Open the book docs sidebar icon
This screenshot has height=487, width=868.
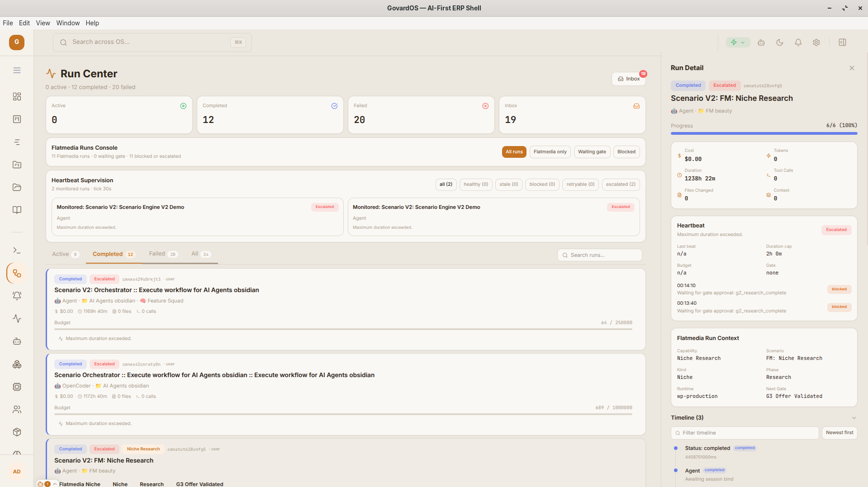click(17, 210)
